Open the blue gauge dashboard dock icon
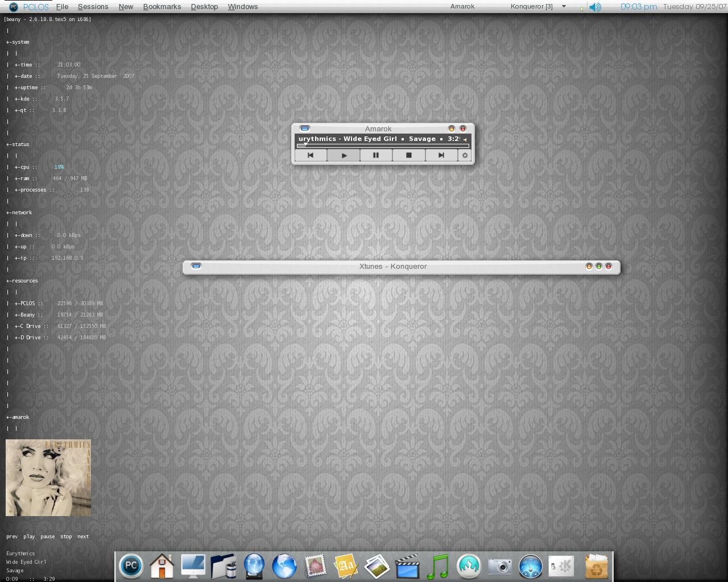 tap(531, 566)
